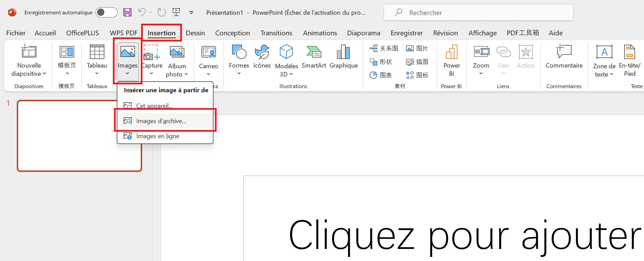Image resolution: width=644 pixels, height=261 pixels.
Task: Click the 图标 button
Action: coord(417,75)
